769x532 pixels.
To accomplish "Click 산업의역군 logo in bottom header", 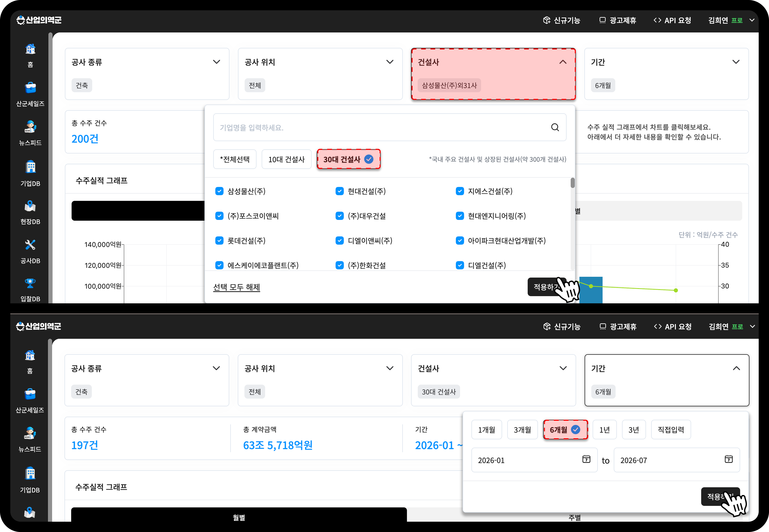I will (x=39, y=326).
